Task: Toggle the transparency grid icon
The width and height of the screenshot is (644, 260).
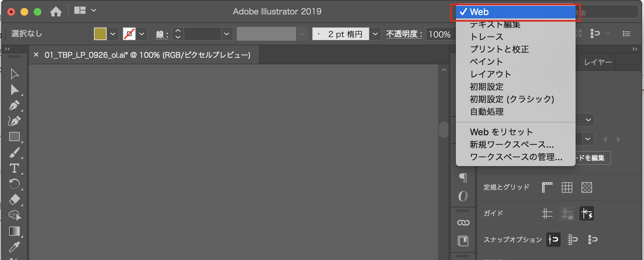Action: pos(587,187)
